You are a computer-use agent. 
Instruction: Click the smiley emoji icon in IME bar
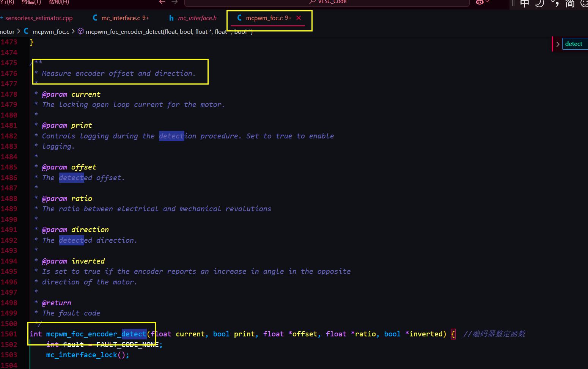[584, 3]
